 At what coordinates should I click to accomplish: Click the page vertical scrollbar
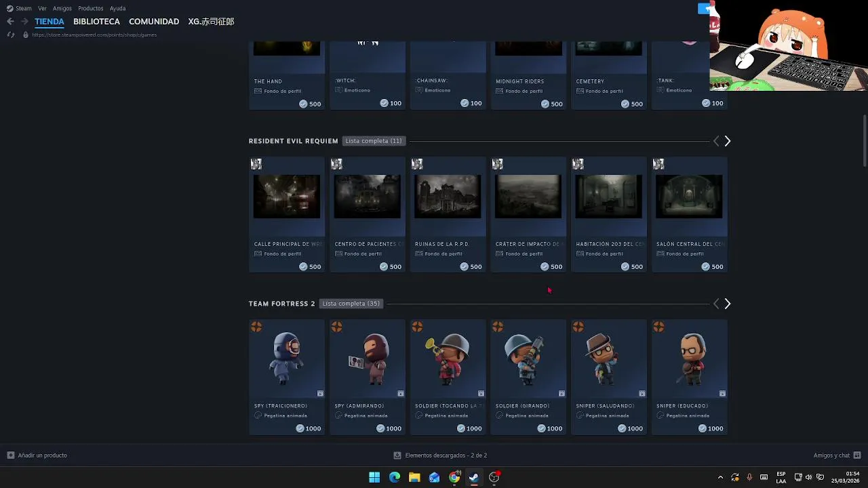[865, 140]
